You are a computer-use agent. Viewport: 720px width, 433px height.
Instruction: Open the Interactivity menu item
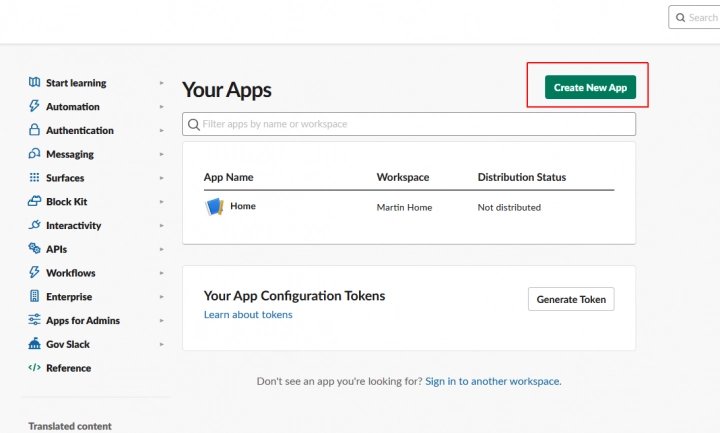73,225
